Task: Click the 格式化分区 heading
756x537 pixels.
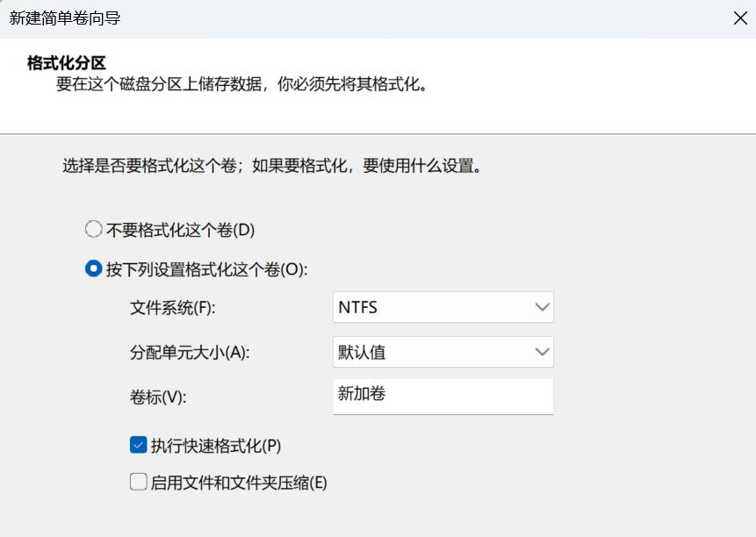Action: point(67,63)
